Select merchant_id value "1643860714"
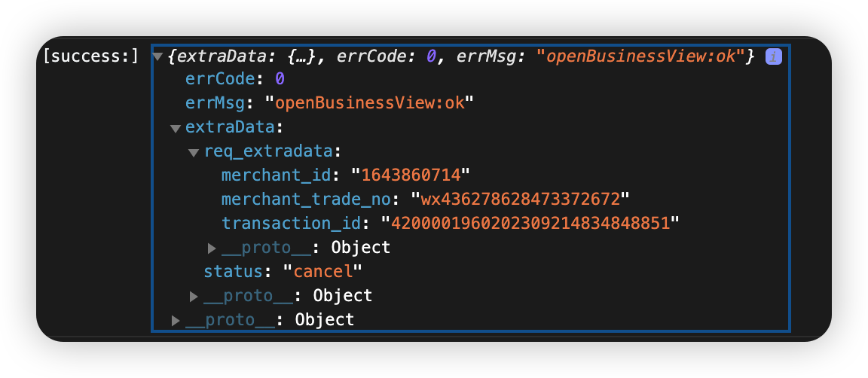This screenshot has width=868, height=378. pyautogui.click(x=411, y=175)
